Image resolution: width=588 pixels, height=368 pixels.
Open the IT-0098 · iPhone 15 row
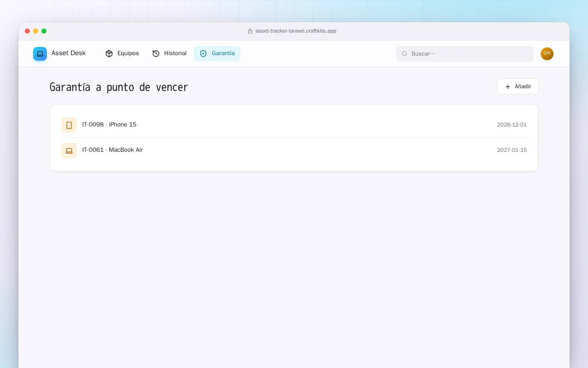pos(294,125)
